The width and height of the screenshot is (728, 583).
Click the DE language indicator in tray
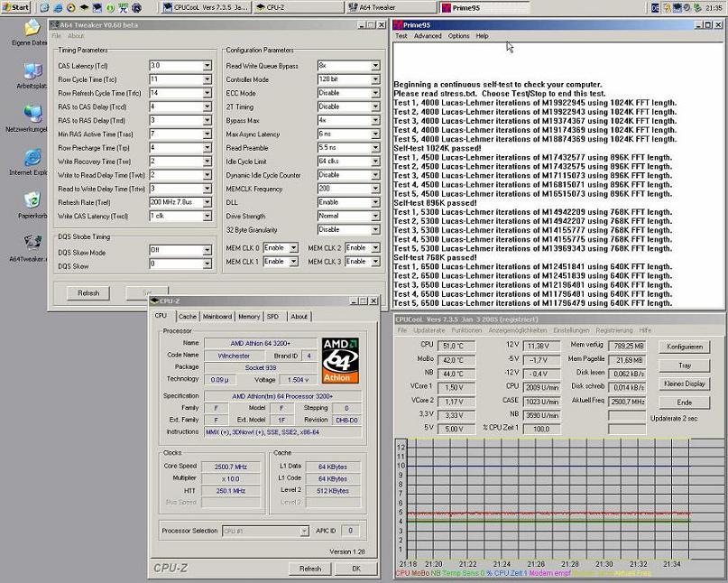click(655, 8)
